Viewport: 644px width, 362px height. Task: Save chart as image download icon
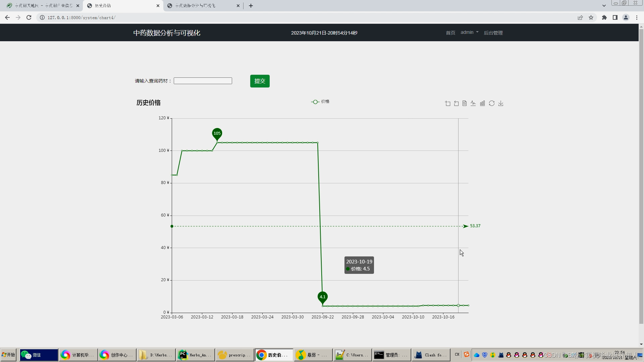tap(501, 103)
